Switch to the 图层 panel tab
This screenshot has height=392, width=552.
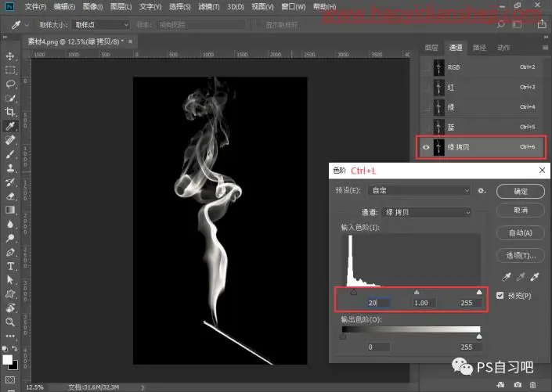point(431,48)
